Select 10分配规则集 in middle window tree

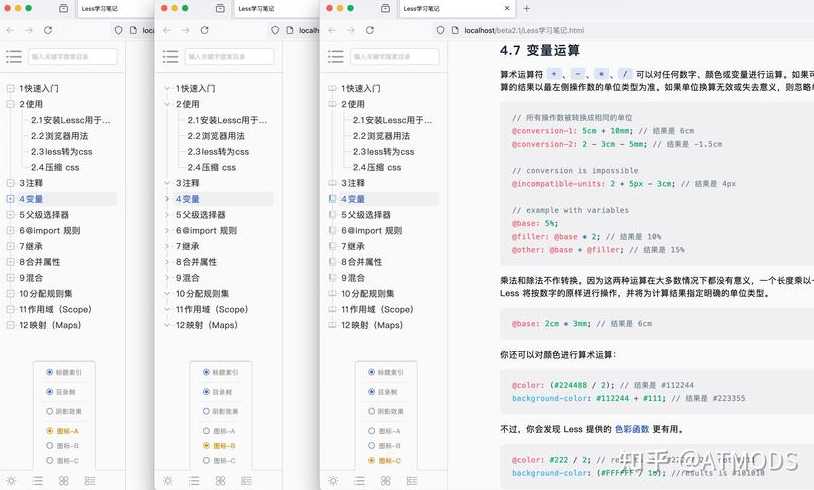tap(202, 293)
